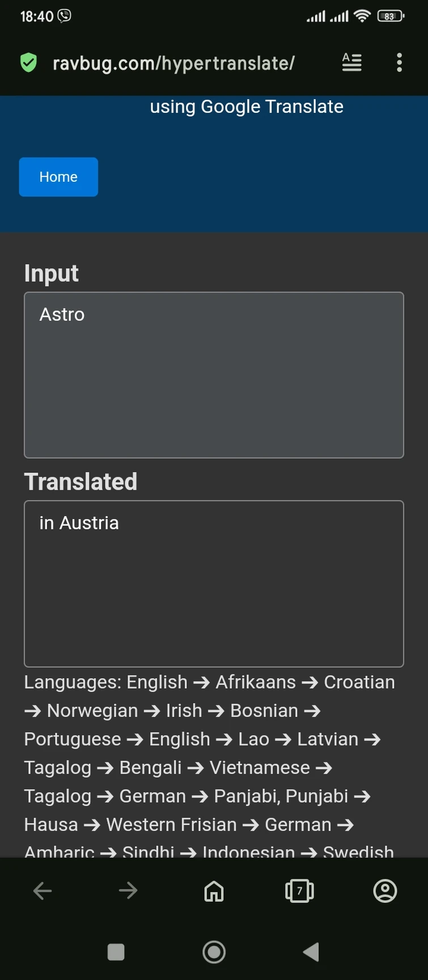Open the browser three-dot menu

pyautogui.click(x=399, y=62)
